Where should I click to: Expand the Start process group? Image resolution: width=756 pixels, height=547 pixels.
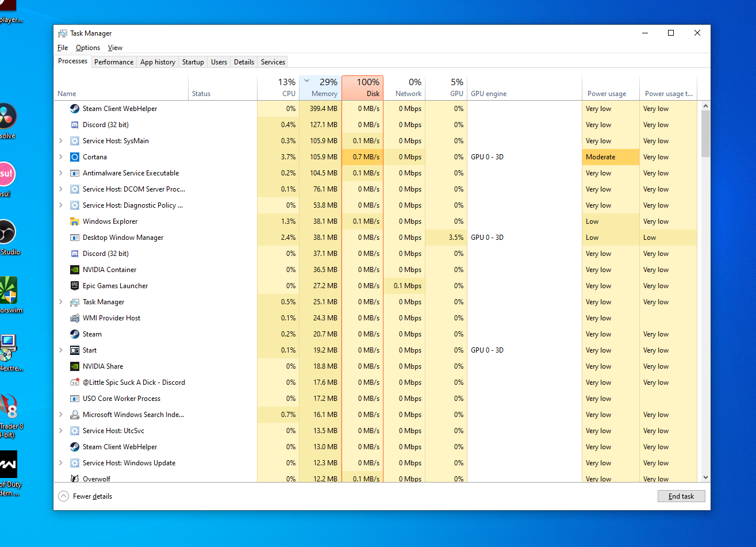click(61, 350)
